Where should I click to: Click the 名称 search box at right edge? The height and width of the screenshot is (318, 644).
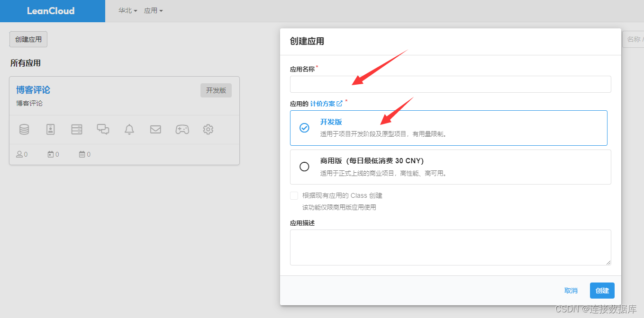[633, 39]
